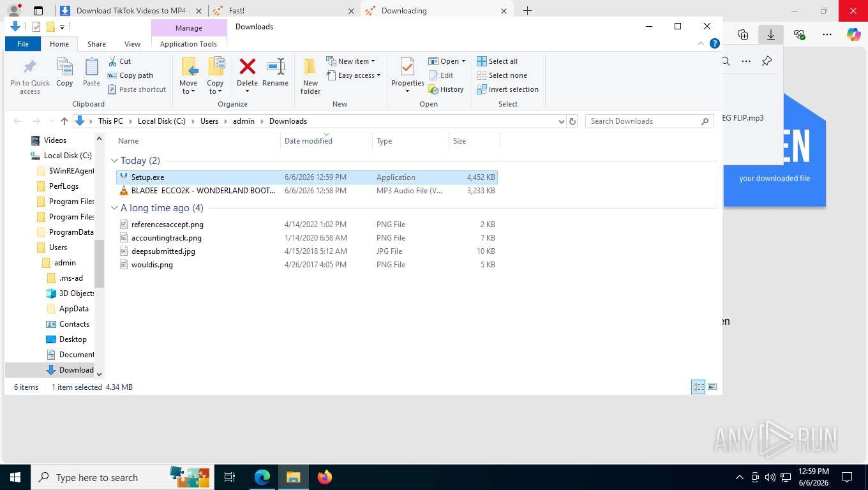The image size is (868, 490).
Task: Open the Move to menu
Action: point(188,76)
